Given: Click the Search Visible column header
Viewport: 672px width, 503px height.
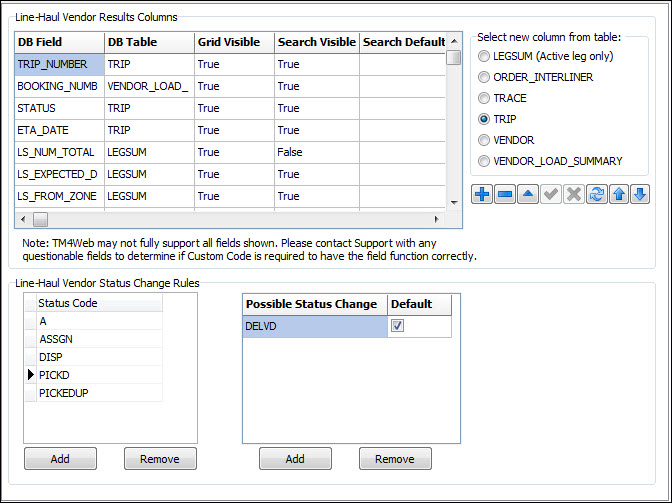Looking at the screenshot, I should point(317,42).
